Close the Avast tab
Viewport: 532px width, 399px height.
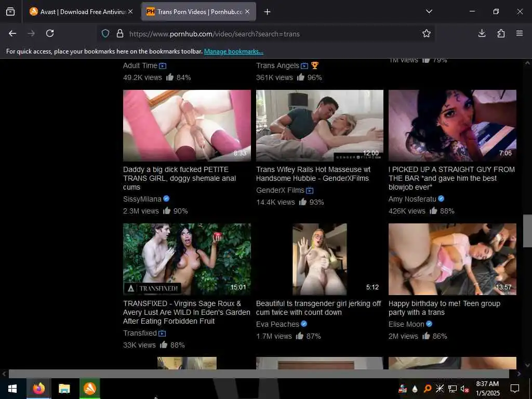[130, 11]
